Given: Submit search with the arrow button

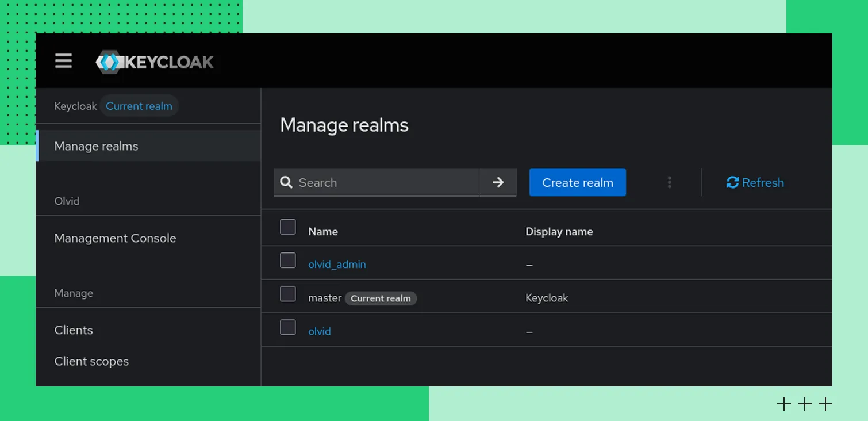Looking at the screenshot, I should [498, 182].
